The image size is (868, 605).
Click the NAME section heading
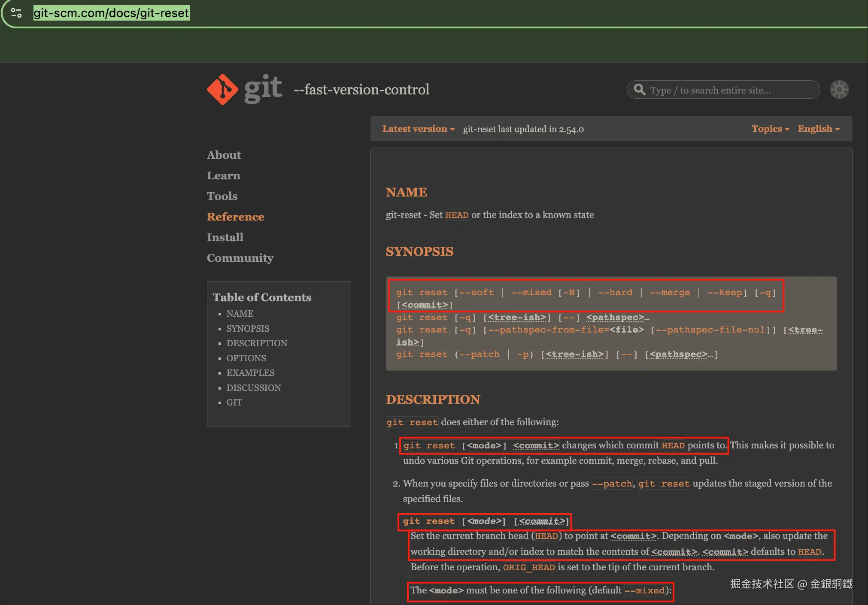(x=407, y=192)
